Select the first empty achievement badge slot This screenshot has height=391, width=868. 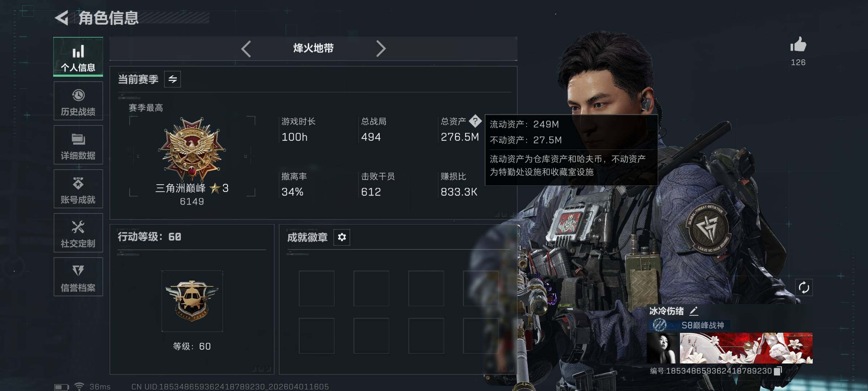(x=316, y=288)
